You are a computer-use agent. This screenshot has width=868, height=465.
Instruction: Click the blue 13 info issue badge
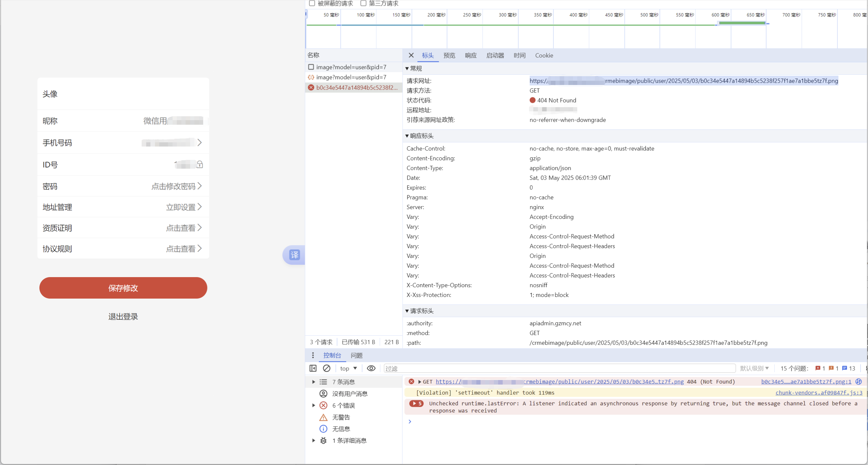point(848,368)
